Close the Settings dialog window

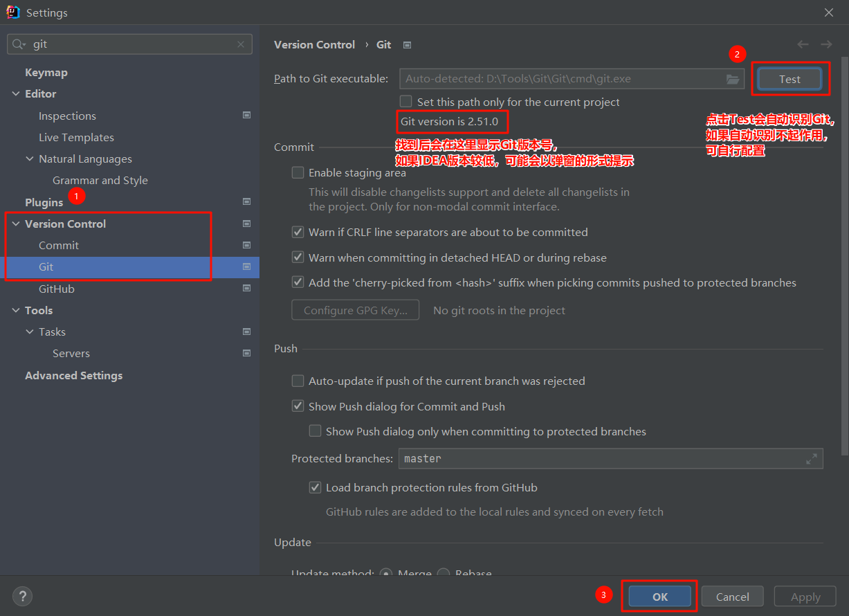pos(829,12)
